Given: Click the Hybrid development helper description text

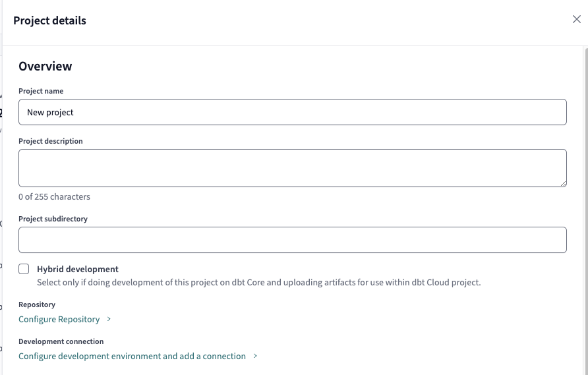Looking at the screenshot, I should (x=258, y=282).
